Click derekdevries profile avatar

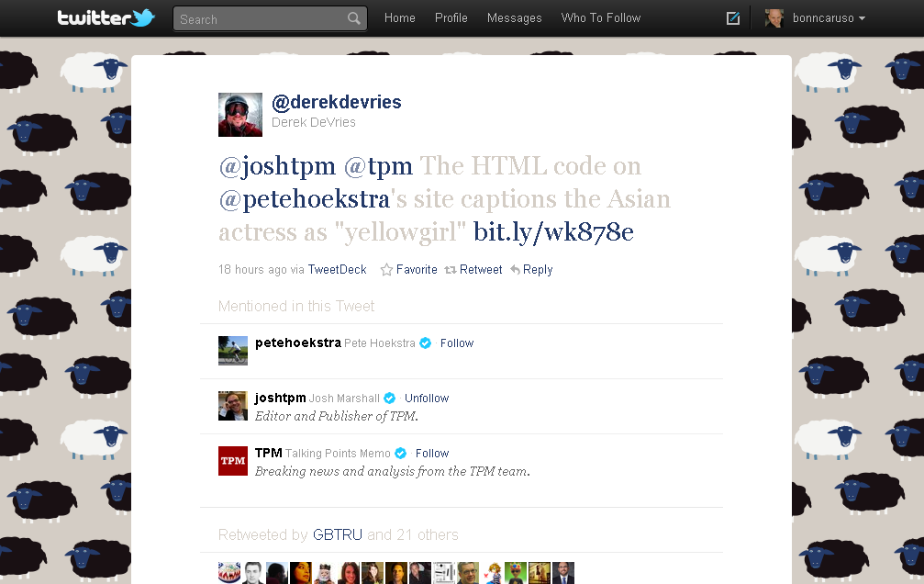(240, 115)
